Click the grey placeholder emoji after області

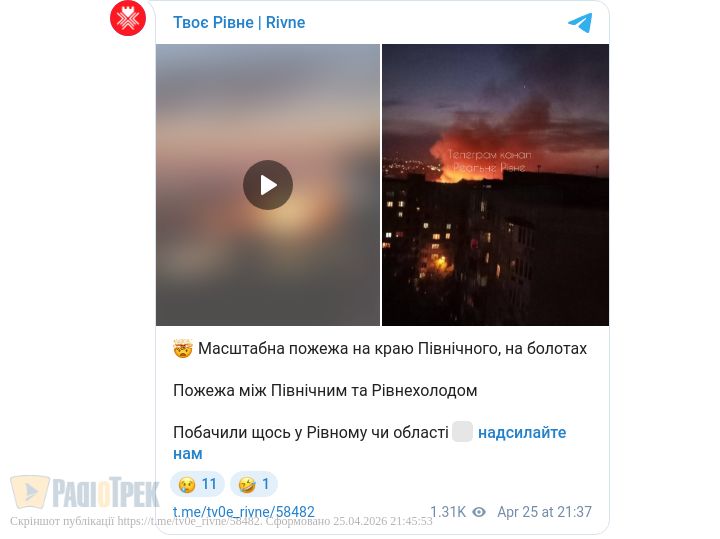(x=462, y=432)
